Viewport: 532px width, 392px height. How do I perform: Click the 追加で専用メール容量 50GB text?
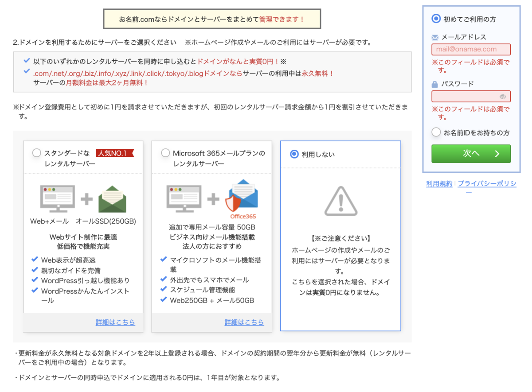tap(212, 227)
